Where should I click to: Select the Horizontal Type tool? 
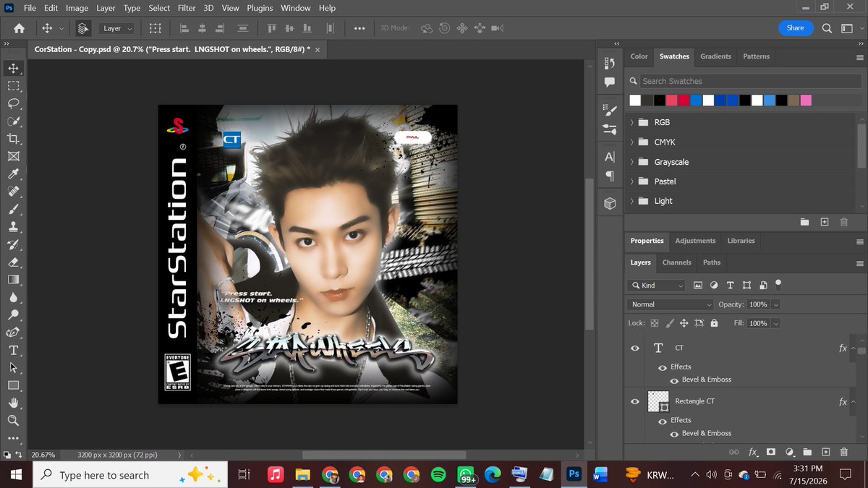[13, 350]
